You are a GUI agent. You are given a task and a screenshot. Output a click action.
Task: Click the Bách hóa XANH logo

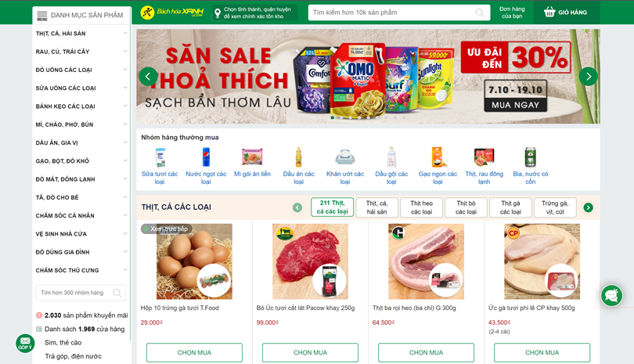(172, 13)
